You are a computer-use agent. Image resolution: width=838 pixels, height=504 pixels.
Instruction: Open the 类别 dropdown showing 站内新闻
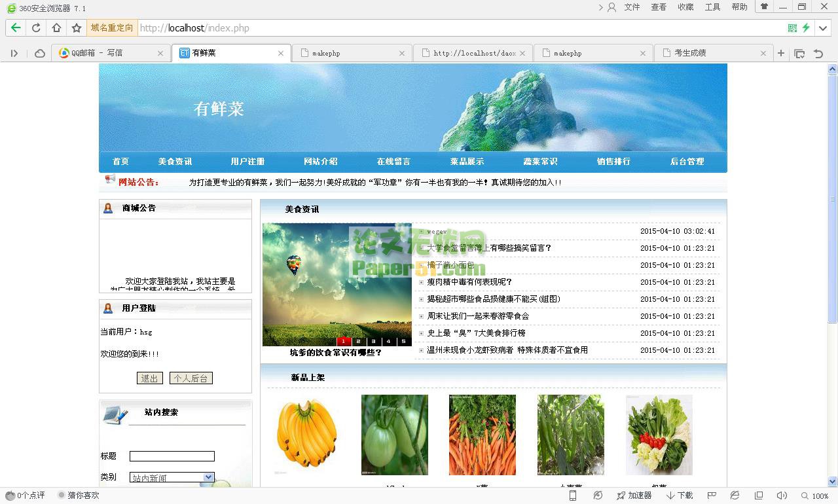[172, 477]
